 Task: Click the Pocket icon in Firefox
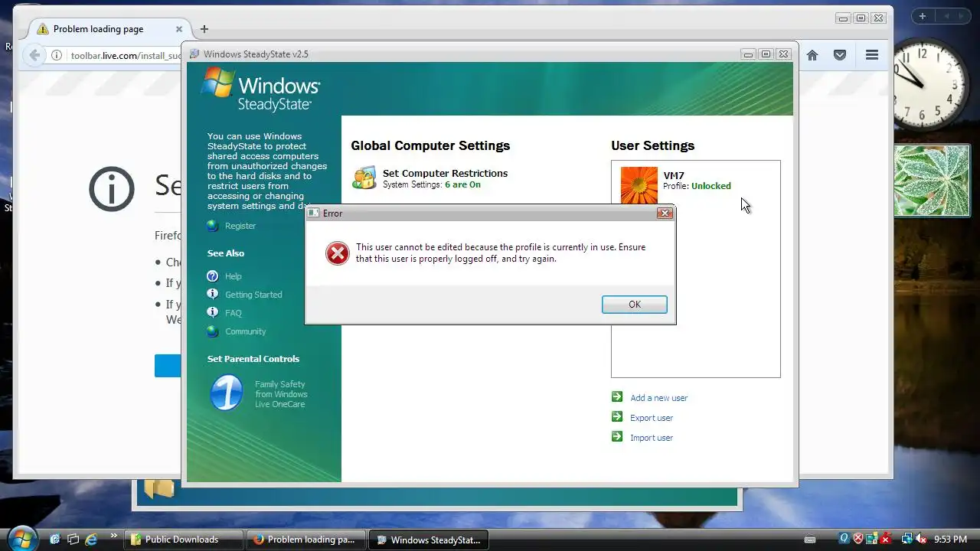pos(840,55)
